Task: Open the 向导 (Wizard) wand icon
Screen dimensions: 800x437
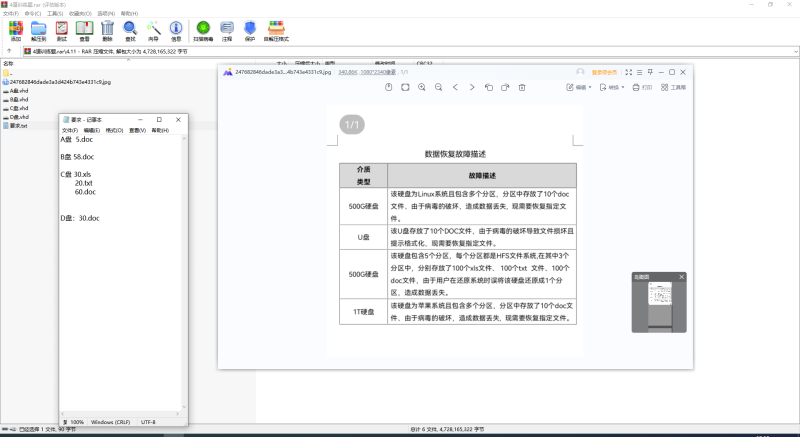Action: (x=153, y=31)
